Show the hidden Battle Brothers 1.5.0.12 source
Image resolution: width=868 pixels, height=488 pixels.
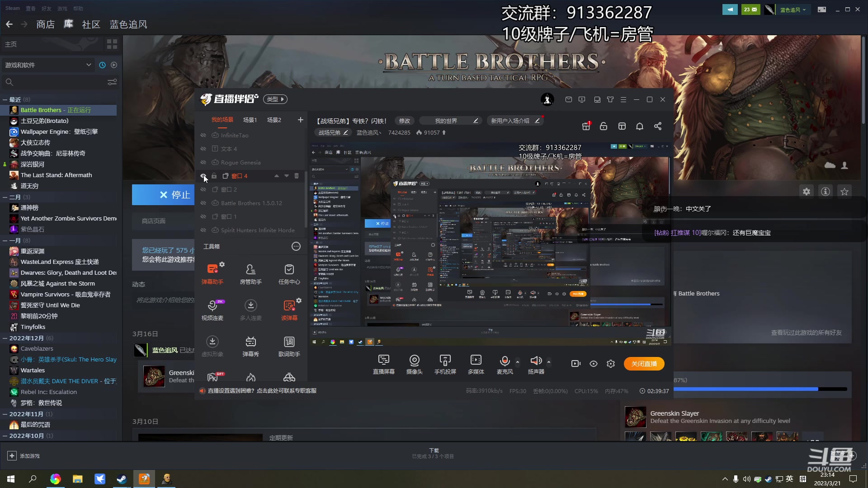[x=203, y=203]
